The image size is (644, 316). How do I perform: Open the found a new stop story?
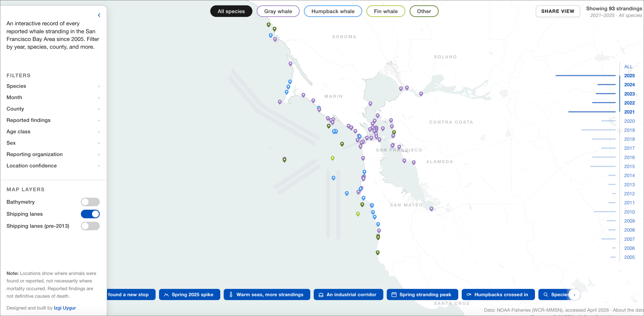point(131,295)
